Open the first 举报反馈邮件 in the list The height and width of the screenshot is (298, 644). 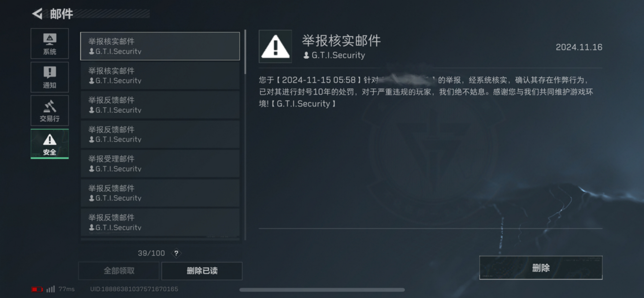tap(160, 105)
